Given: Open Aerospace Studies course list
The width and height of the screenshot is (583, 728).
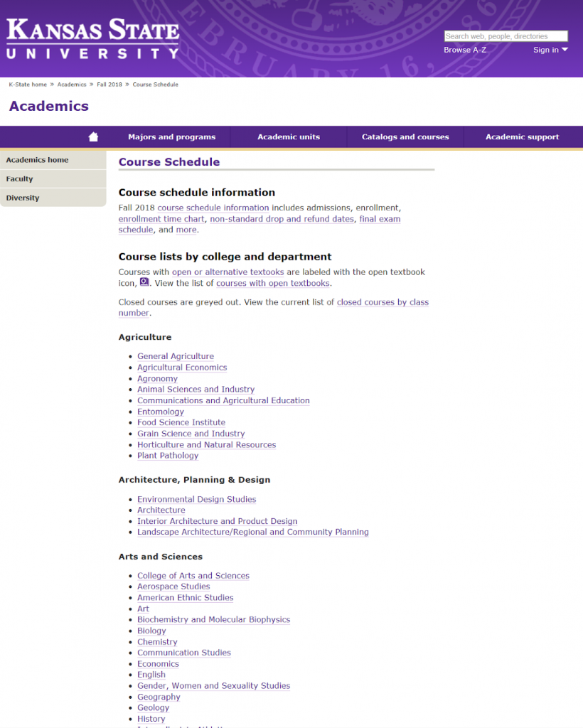Looking at the screenshot, I should click(173, 587).
